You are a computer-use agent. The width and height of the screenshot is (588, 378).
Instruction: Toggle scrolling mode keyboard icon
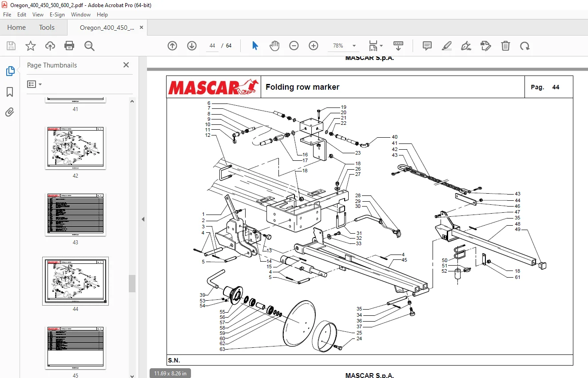point(398,46)
